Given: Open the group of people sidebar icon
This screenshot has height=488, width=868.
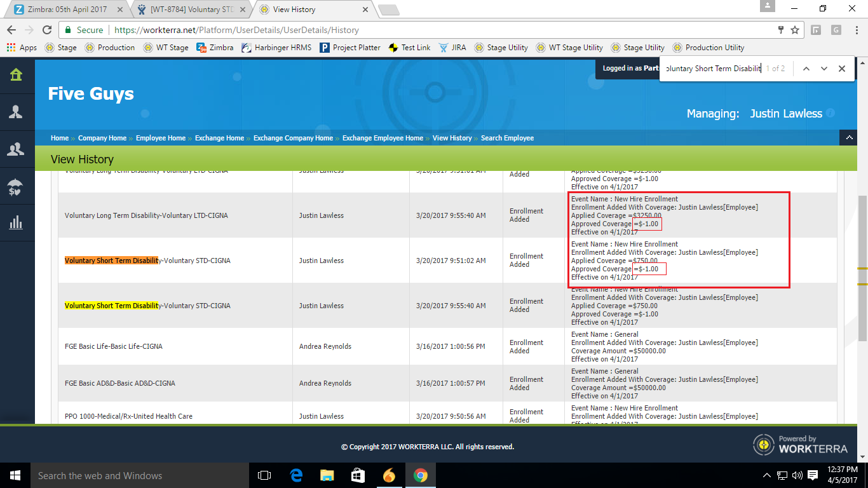Looking at the screenshot, I should pos(16,149).
